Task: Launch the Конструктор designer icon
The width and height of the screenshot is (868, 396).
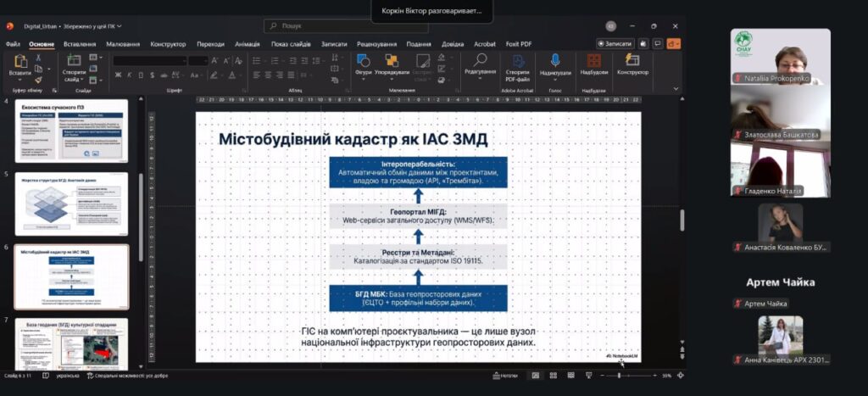Action: point(632,62)
